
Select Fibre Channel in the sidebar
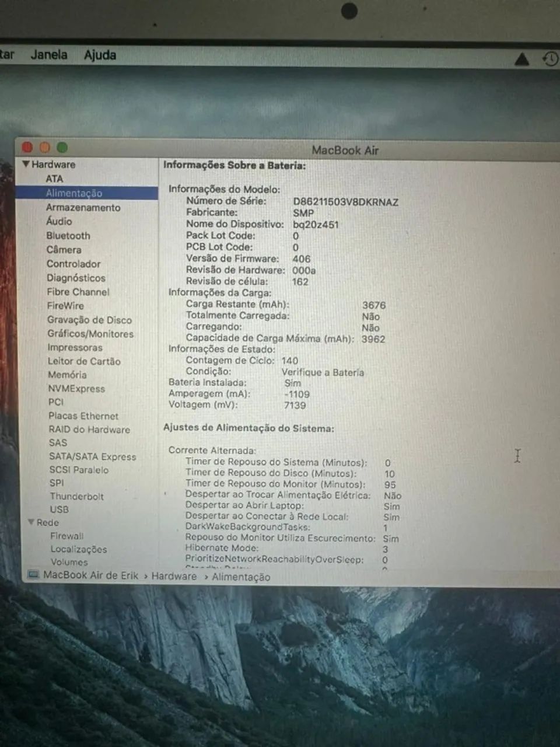tap(78, 292)
